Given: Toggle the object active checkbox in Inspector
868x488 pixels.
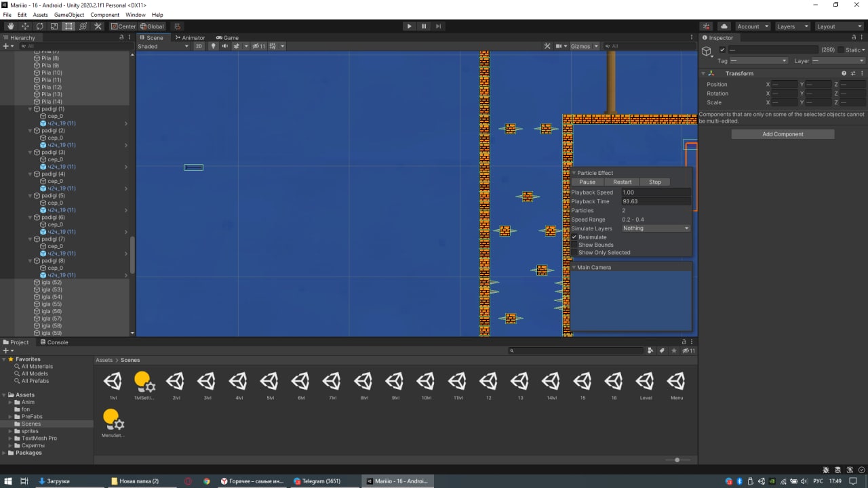Looking at the screenshot, I should (x=722, y=50).
